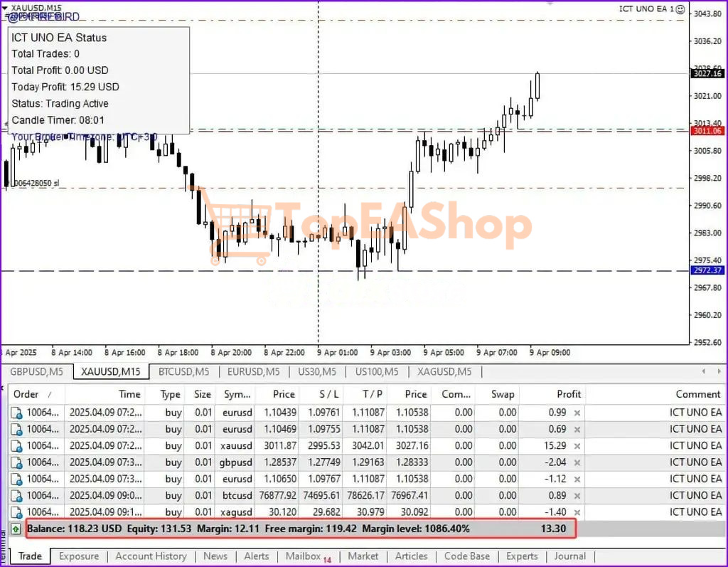The image size is (728, 567).
Task: Click the btcusd order icon in trade list
Action: click(x=16, y=496)
